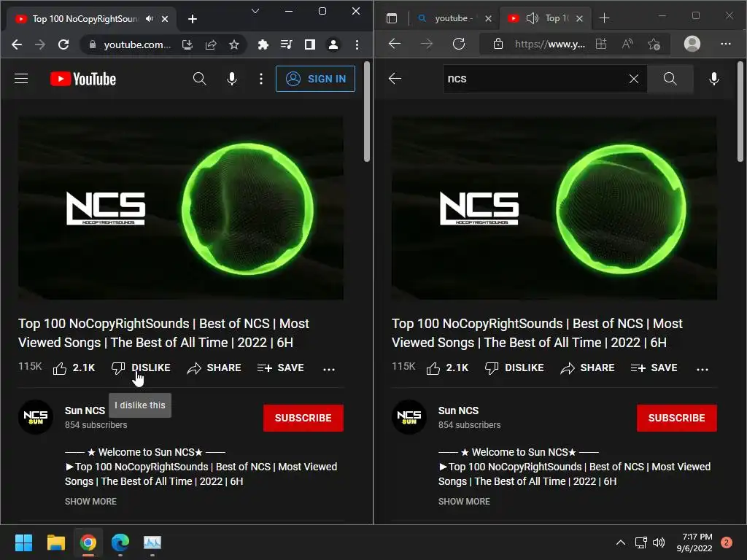Open Chrome tab search chevron
The width and height of the screenshot is (747, 560).
pos(255,11)
